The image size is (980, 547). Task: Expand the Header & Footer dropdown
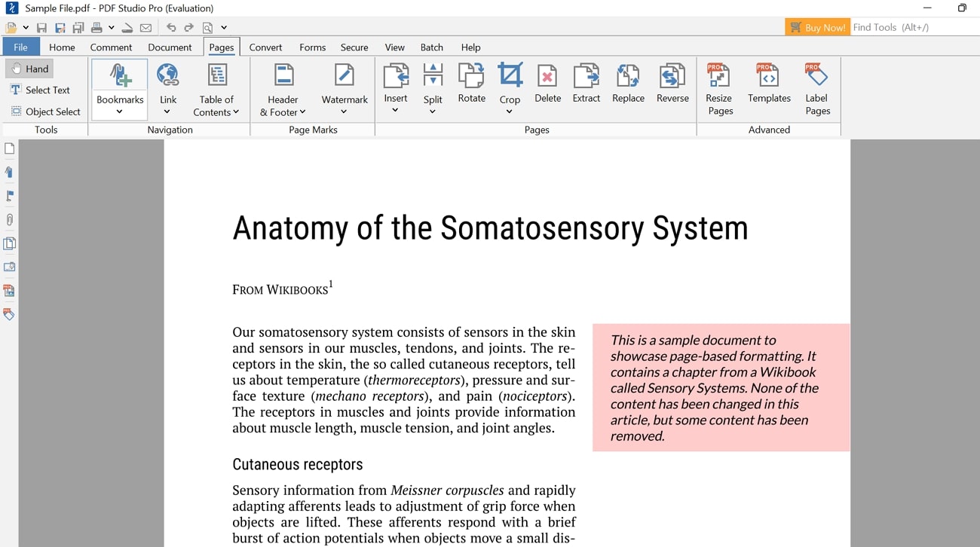tap(302, 112)
